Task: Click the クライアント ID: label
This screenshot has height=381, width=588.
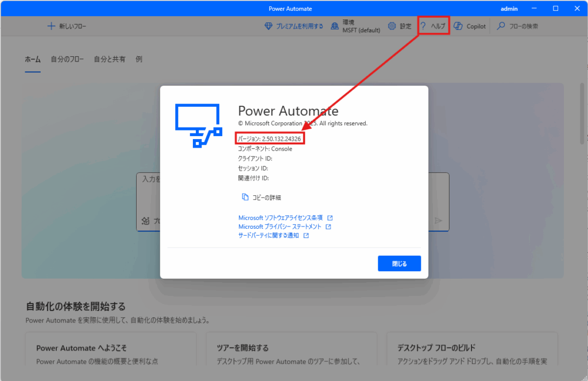Action: [255, 159]
